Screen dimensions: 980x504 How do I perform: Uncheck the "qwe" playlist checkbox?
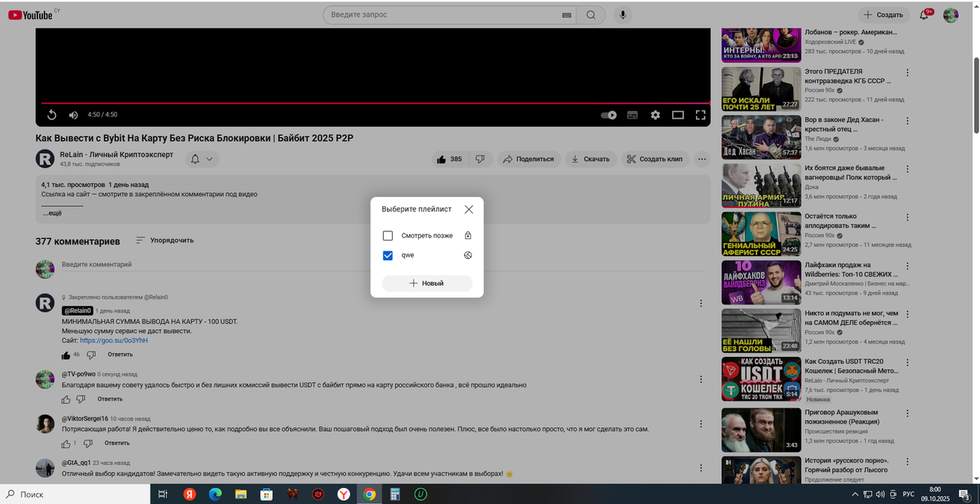tap(387, 255)
